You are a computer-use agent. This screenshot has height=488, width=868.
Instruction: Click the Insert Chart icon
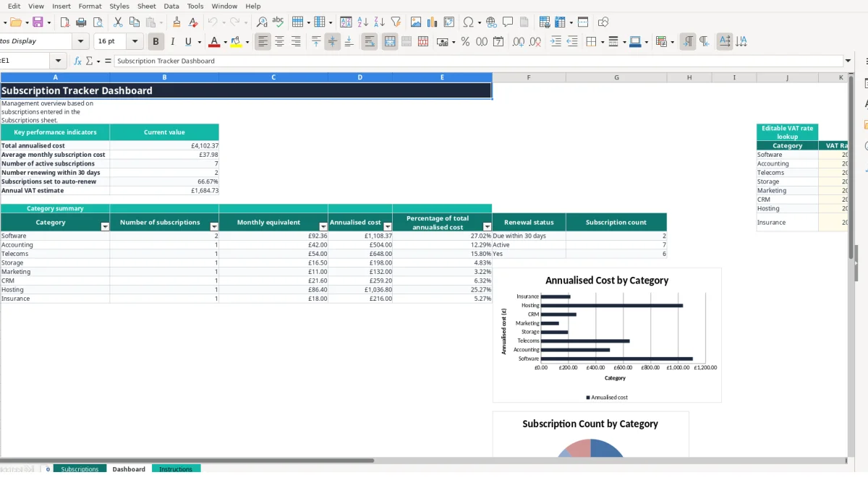[x=433, y=22]
